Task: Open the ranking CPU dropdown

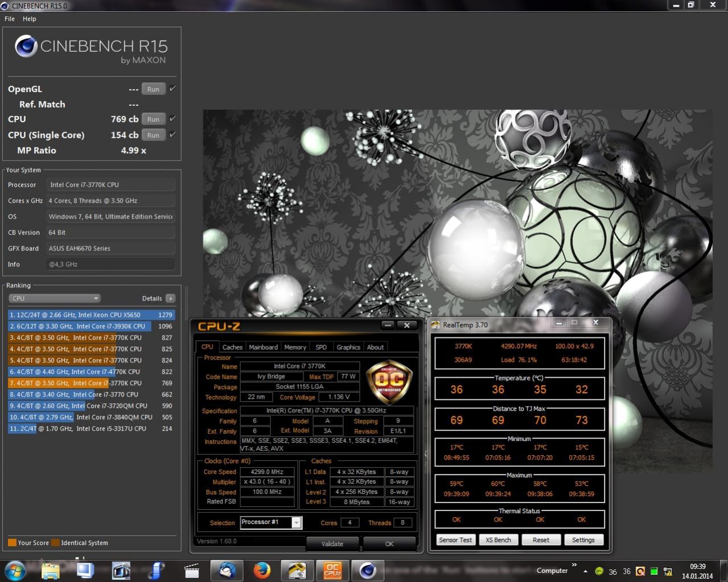Action: pos(54,298)
